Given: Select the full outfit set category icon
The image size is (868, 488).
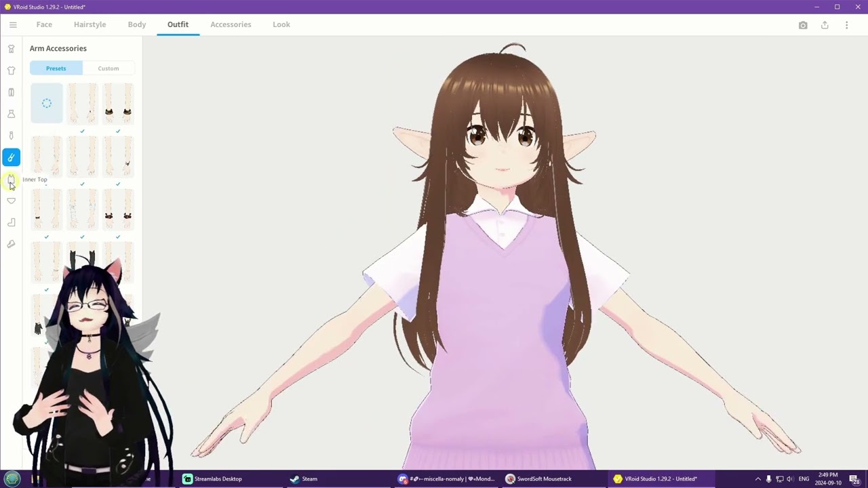Looking at the screenshot, I should 11,49.
